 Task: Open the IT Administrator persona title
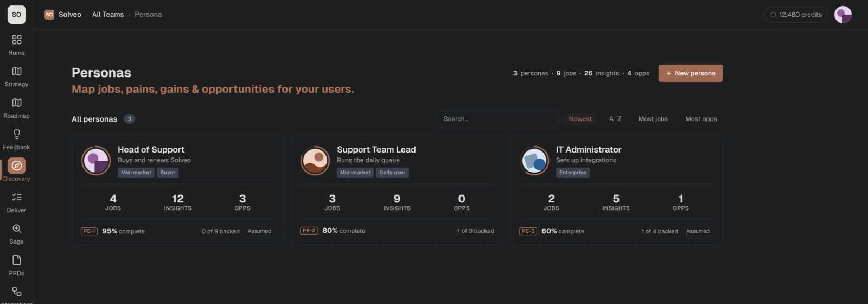[589, 150]
